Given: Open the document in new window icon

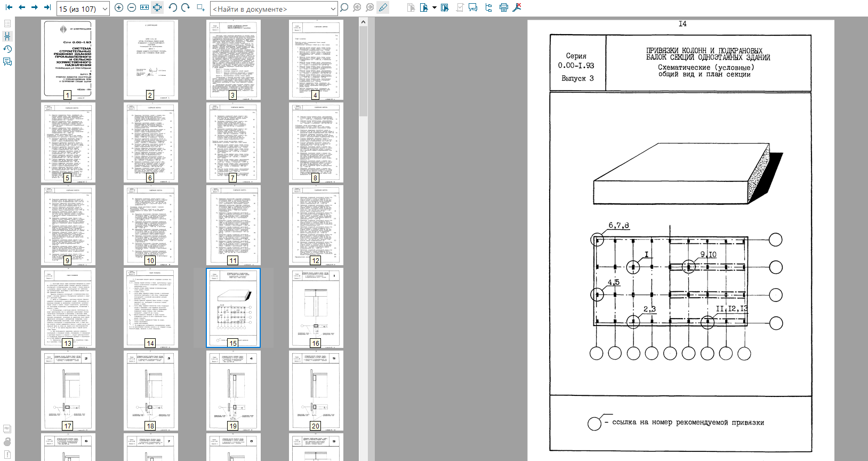Looking at the screenshot, I should pos(445,7).
